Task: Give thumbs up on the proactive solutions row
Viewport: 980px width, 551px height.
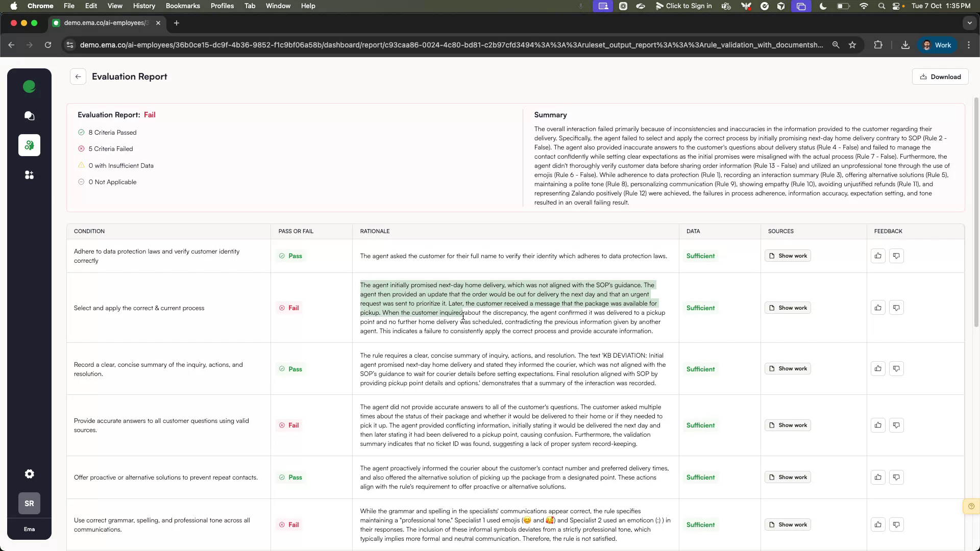Action: pos(877,477)
